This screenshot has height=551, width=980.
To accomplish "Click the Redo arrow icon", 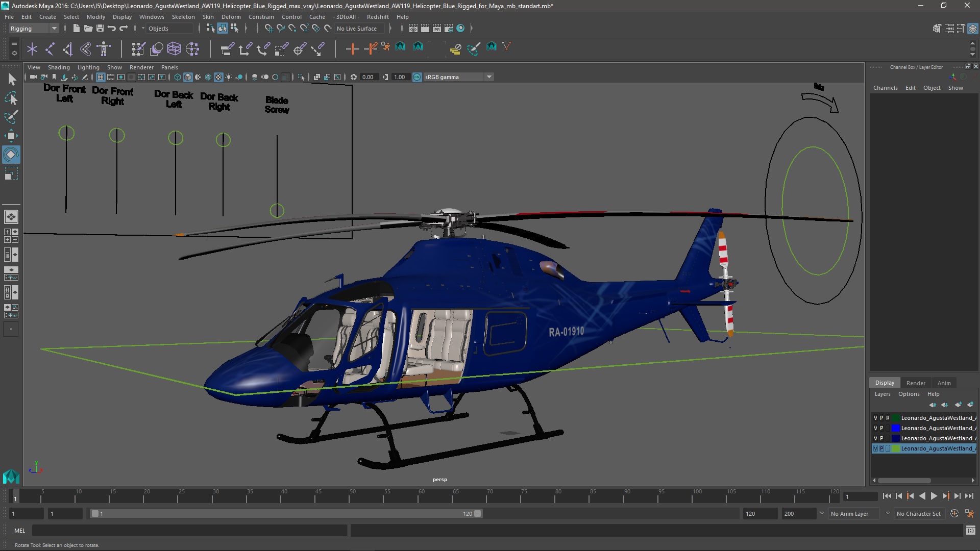I will coord(124,29).
